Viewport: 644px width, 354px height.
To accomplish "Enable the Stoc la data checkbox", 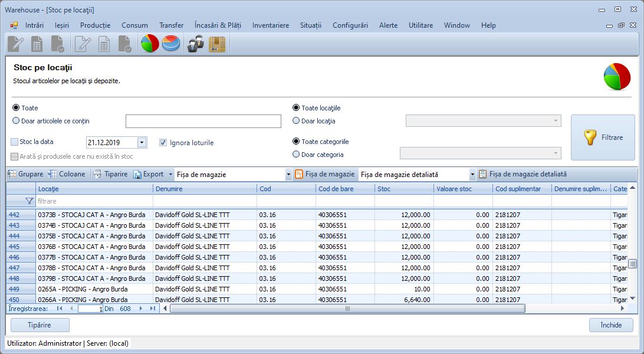I will [15, 142].
